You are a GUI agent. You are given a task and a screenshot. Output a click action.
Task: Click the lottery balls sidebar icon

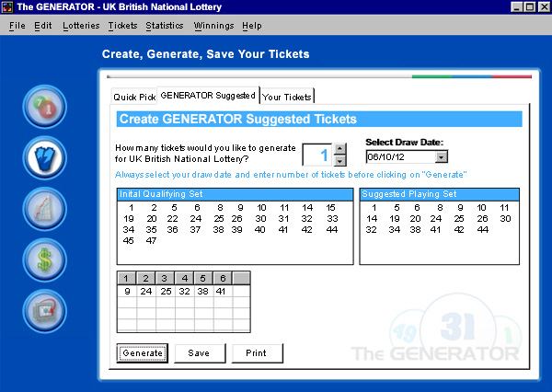[45, 107]
